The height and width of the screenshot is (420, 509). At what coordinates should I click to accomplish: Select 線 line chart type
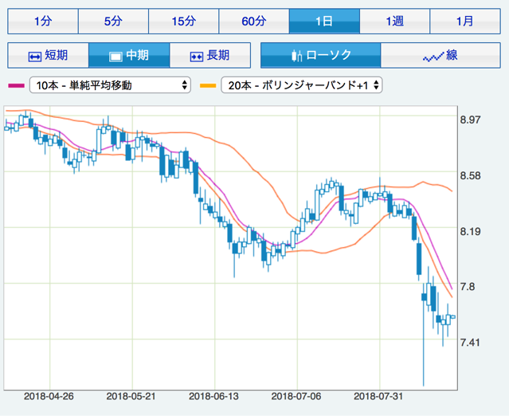pos(440,55)
